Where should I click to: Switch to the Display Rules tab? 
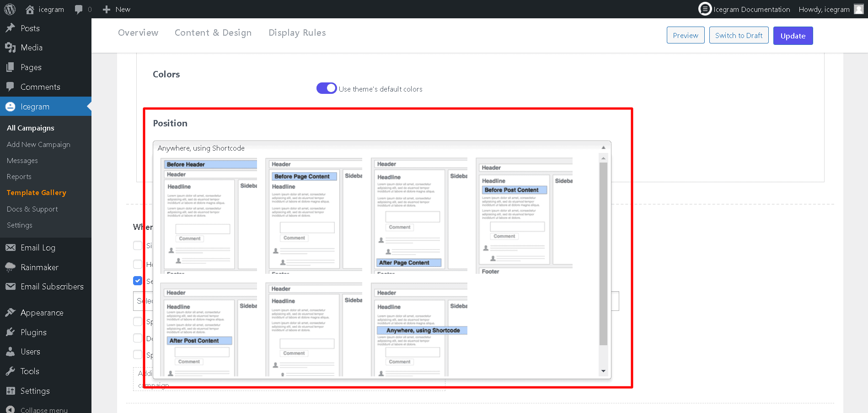pyautogui.click(x=297, y=33)
